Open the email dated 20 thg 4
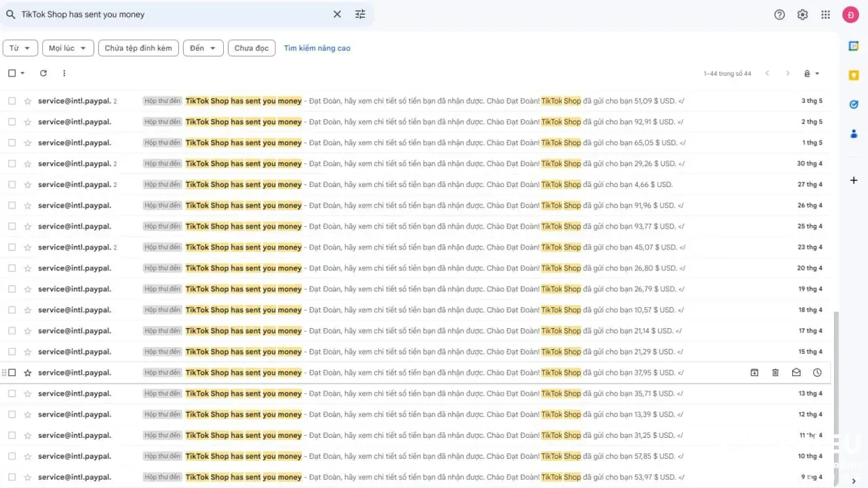 415,268
